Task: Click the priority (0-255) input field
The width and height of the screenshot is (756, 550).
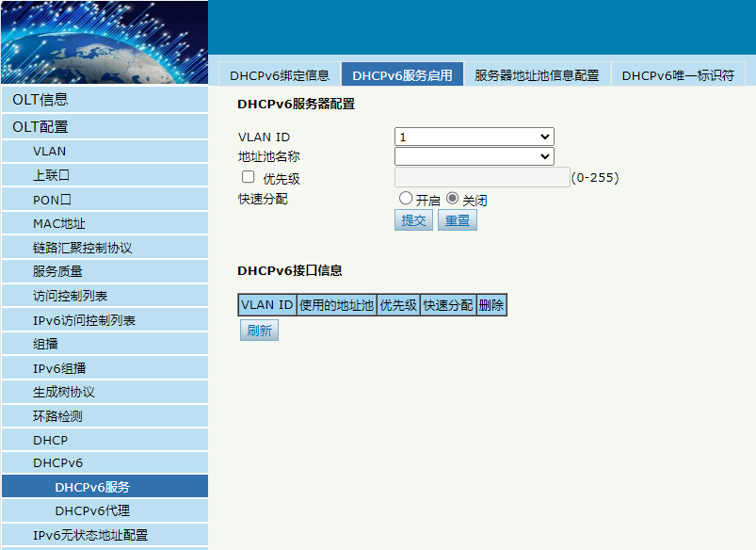Action: click(482, 177)
